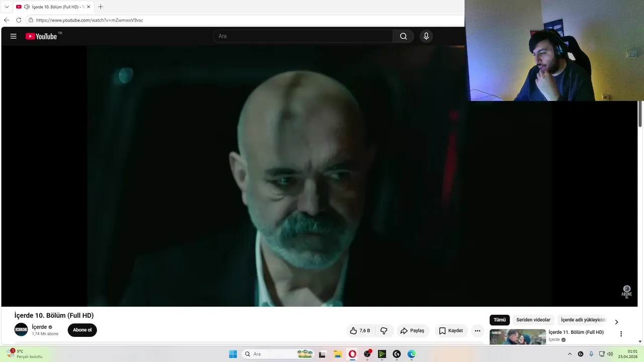
Task: Click the taskbar Ara search box
Action: pos(278,354)
